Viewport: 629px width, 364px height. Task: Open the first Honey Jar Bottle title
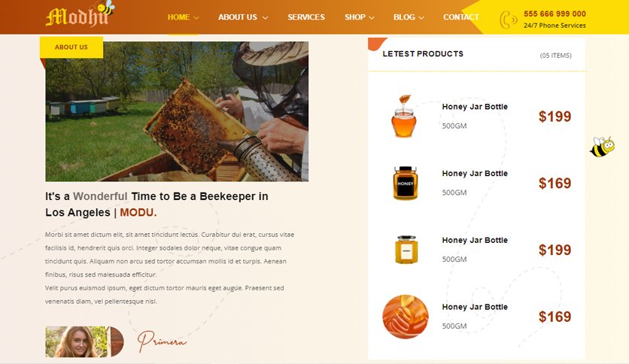(475, 107)
